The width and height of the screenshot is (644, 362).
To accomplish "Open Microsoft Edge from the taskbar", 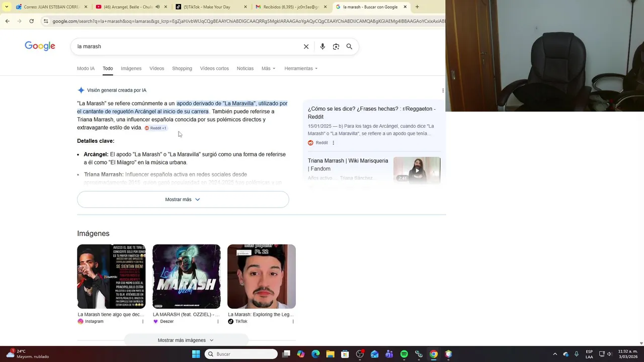I will click(x=315, y=354).
